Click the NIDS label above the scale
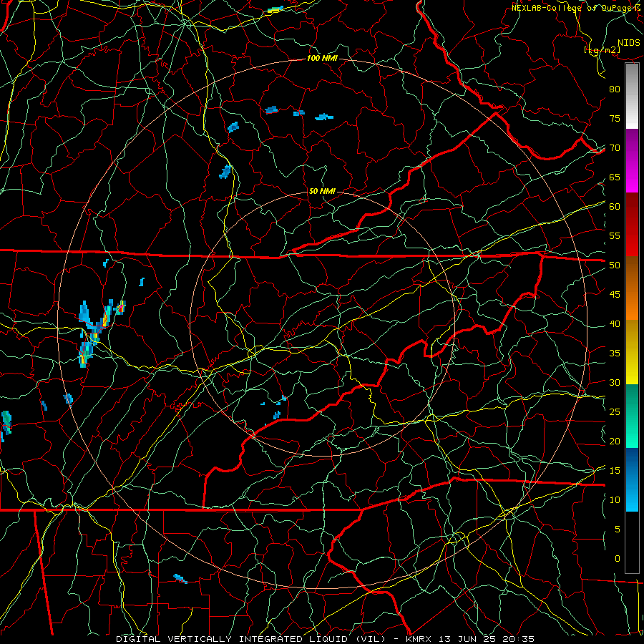 coord(628,43)
